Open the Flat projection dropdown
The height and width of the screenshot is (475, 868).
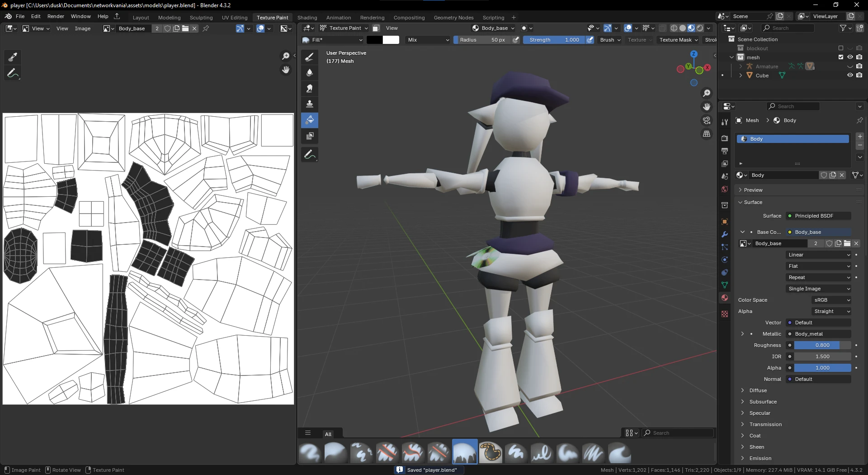pos(819,266)
